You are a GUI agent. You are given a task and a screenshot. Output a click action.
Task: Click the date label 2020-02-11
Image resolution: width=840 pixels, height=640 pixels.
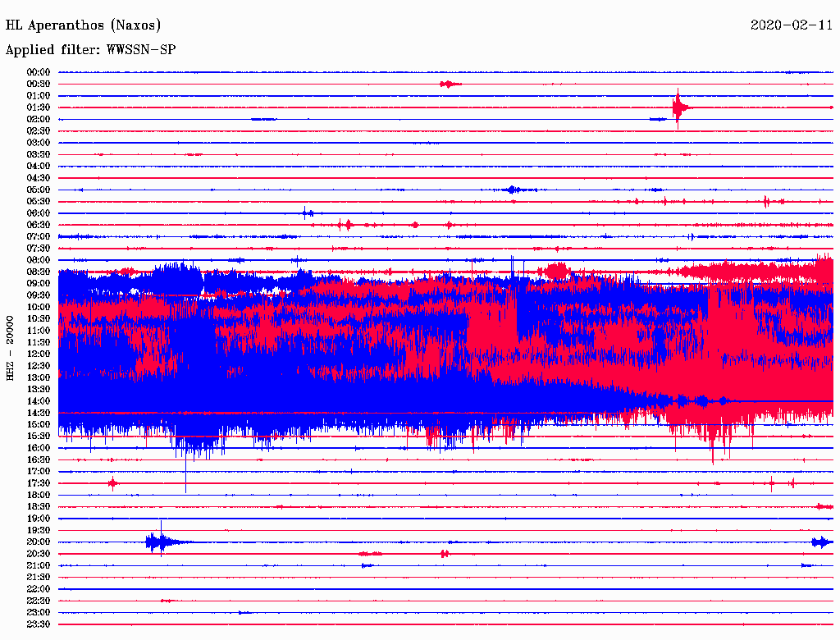point(792,25)
